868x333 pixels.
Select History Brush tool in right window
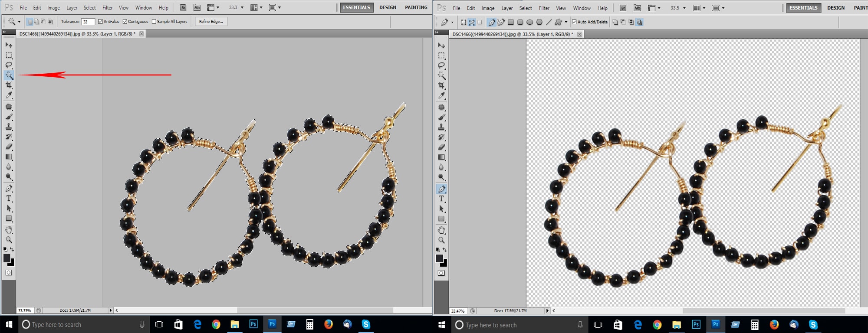tap(441, 137)
